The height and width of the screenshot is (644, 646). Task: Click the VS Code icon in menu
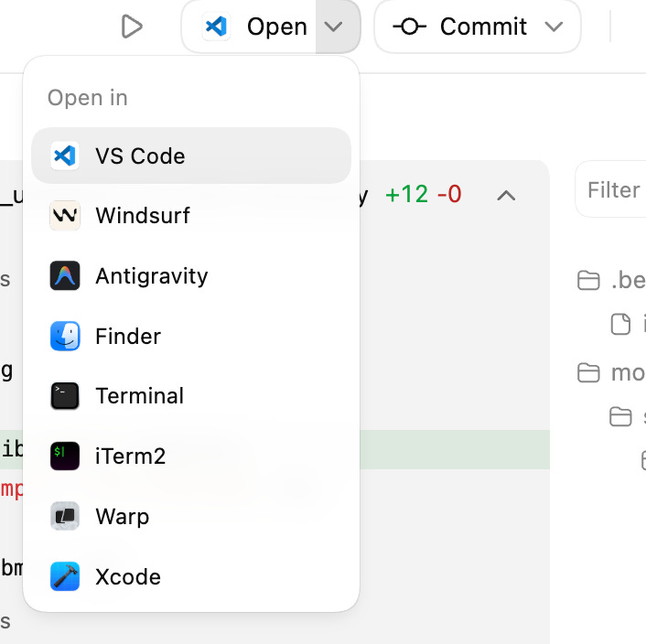tap(65, 156)
